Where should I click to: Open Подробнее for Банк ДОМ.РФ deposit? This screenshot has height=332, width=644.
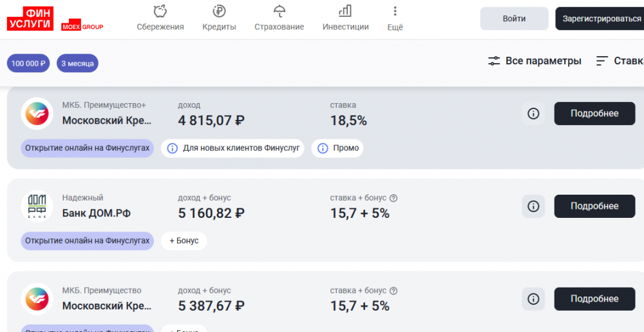(x=594, y=206)
